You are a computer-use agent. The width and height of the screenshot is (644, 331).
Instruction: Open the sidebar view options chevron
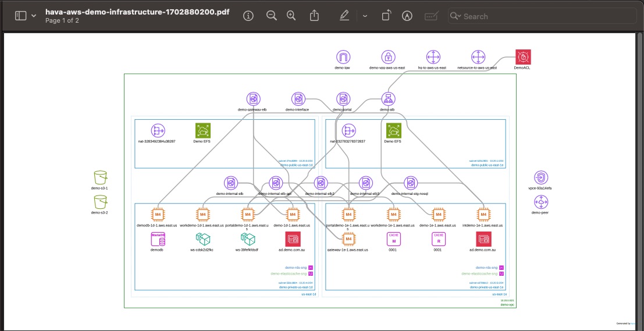(x=34, y=16)
